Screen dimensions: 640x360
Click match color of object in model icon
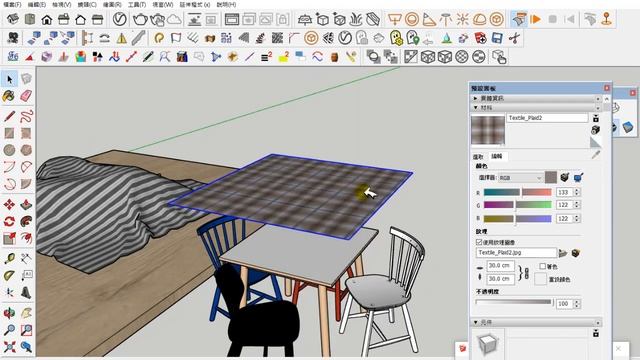[x=564, y=178]
